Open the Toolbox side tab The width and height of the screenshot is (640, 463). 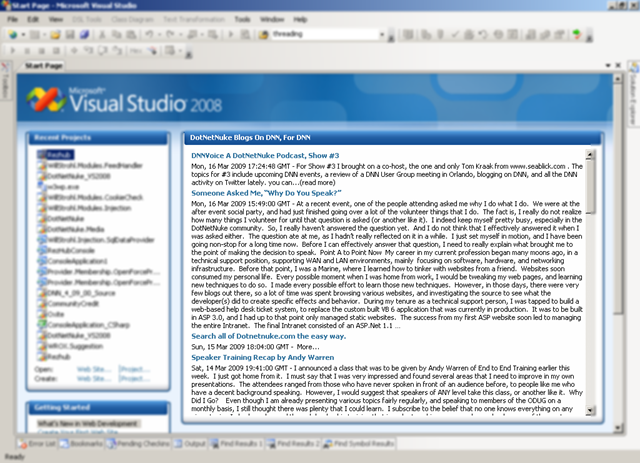click(x=5, y=81)
